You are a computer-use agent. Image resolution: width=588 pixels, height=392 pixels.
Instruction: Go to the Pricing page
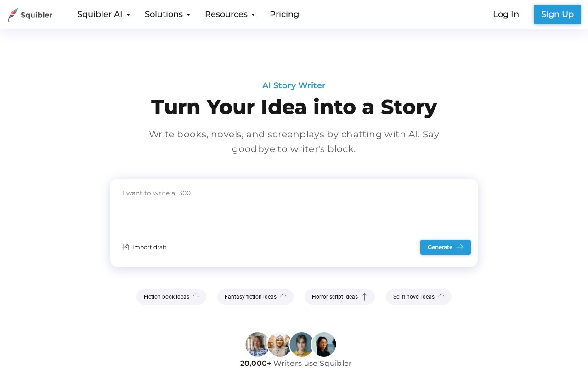point(284,14)
